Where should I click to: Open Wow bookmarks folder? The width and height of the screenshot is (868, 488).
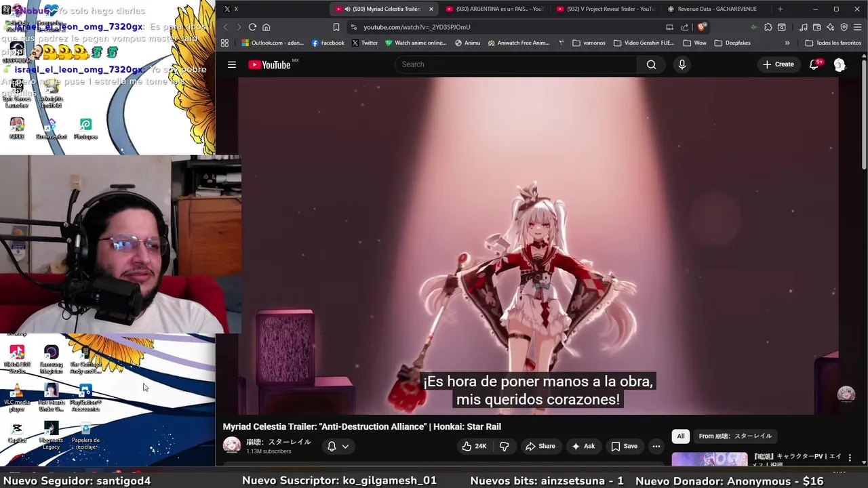click(x=694, y=43)
